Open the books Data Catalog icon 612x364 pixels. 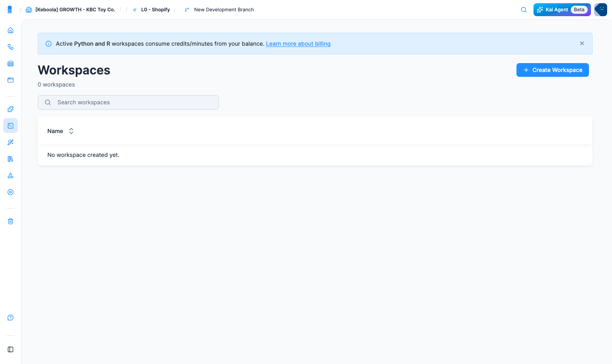pos(11,159)
